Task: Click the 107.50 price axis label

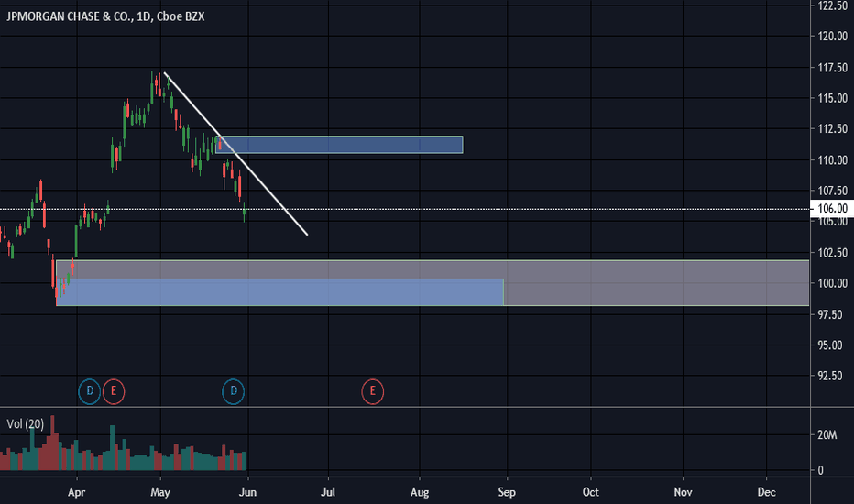Action: click(x=833, y=191)
